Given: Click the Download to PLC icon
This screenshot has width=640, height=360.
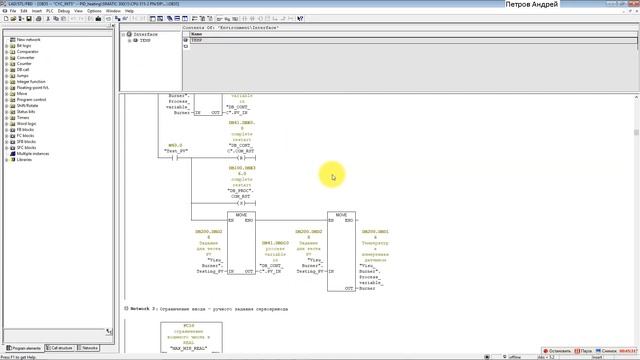Looking at the screenshot, I should pyautogui.click(x=98, y=19).
